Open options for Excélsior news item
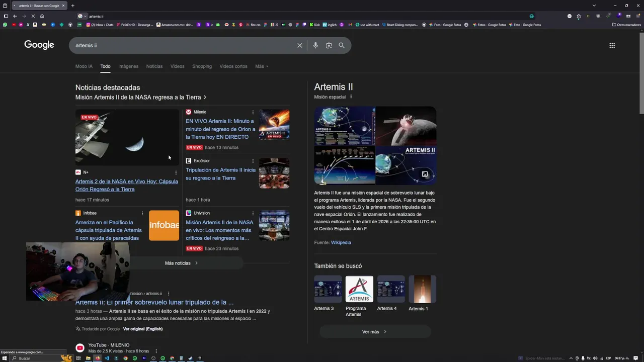Screen dimensions: 644x362 click(x=253, y=161)
